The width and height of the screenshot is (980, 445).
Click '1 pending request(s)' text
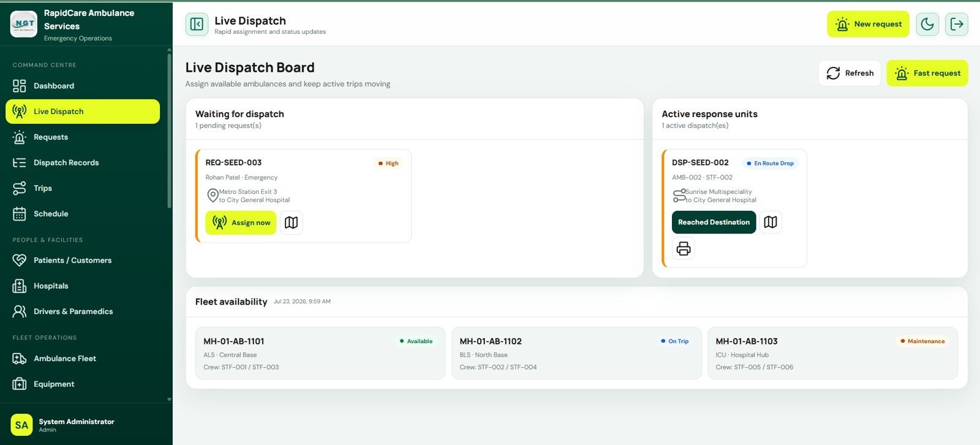228,126
